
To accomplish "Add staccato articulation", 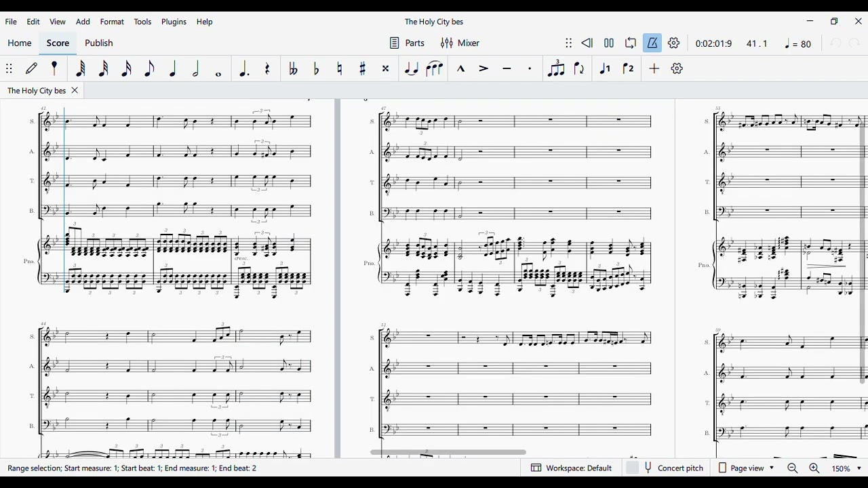I will [530, 68].
